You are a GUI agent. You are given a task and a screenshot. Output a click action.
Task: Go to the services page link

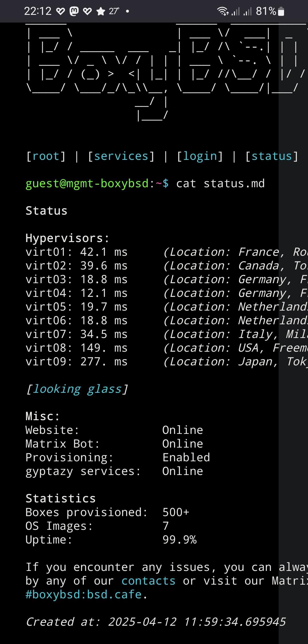[x=121, y=156]
